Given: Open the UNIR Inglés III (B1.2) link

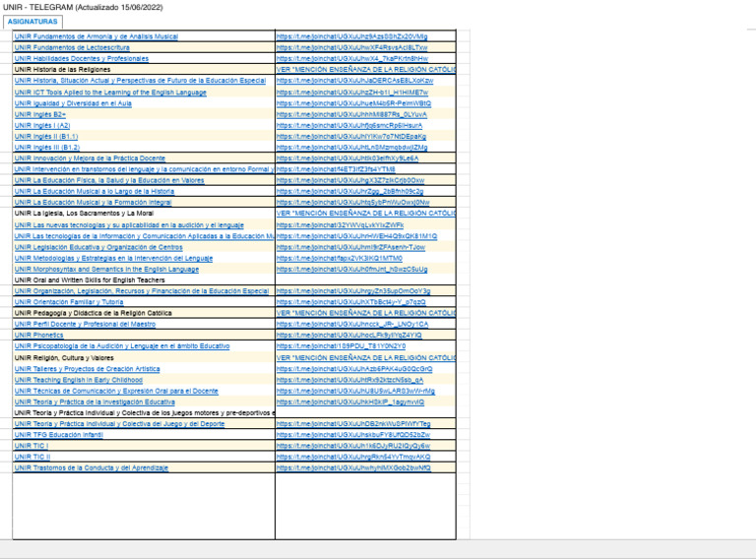Looking at the screenshot, I should coord(47,148).
